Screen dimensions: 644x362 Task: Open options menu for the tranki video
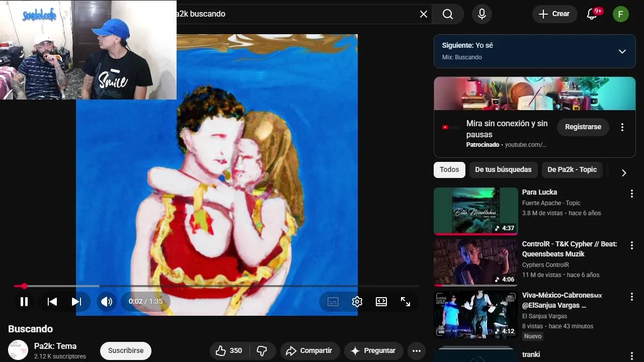click(632, 356)
